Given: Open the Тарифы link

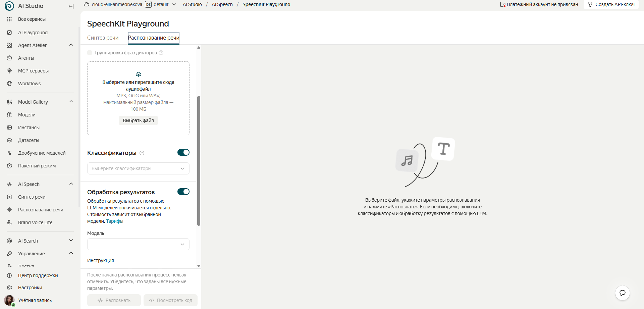Looking at the screenshot, I should tap(115, 221).
